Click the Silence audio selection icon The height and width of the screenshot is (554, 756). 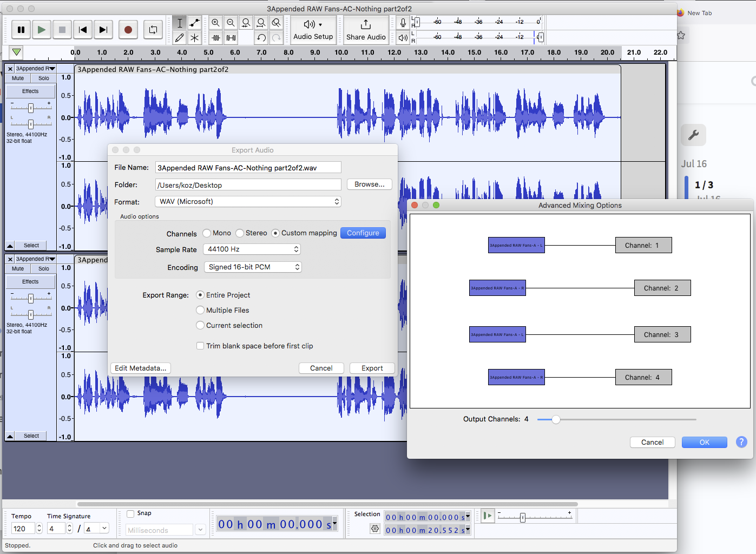pyautogui.click(x=231, y=37)
